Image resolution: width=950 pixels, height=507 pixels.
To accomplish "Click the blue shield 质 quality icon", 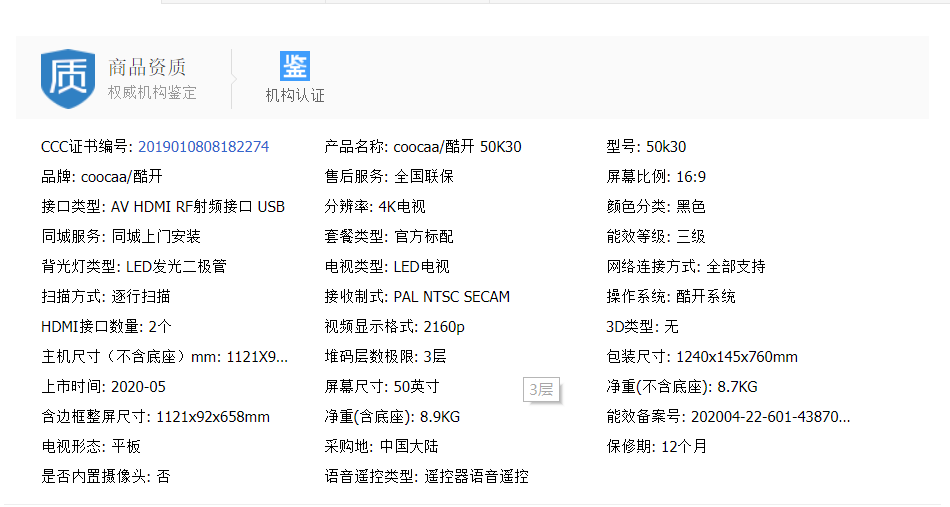I will pyautogui.click(x=68, y=79).
